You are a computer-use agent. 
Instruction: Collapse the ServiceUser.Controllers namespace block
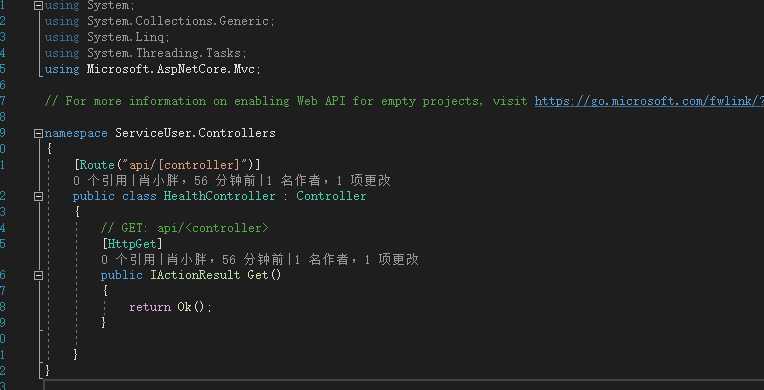coord(38,133)
